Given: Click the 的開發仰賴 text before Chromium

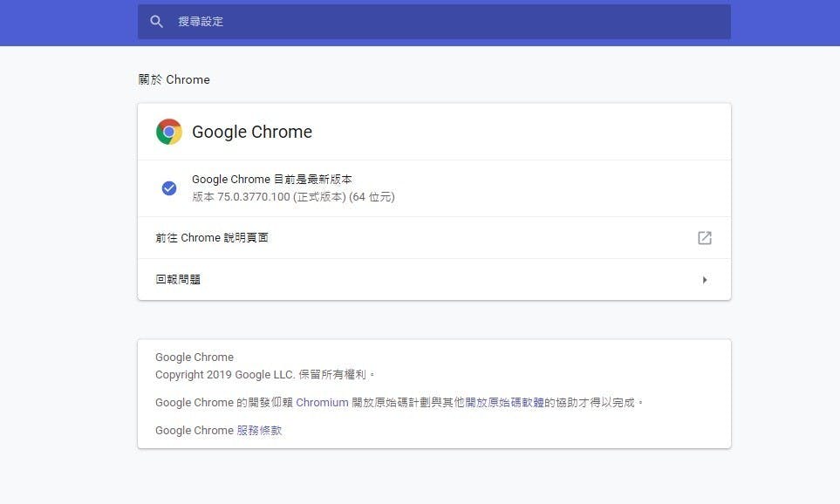Looking at the screenshot, I should pyautogui.click(x=264, y=403).
